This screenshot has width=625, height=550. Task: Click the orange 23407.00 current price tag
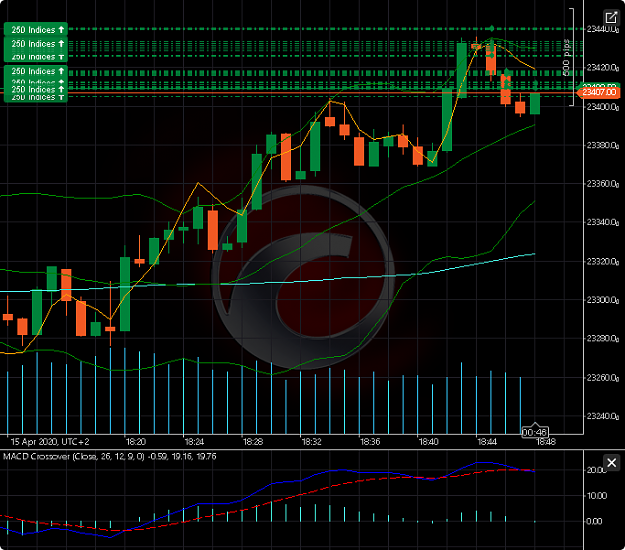(x=599, y=92)
